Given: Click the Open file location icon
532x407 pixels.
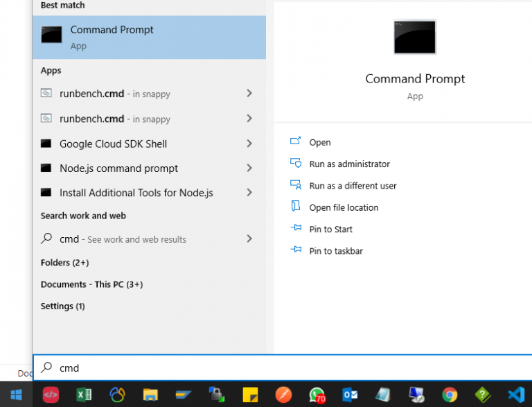Looking at the screenshot, I should click(296, 205).
